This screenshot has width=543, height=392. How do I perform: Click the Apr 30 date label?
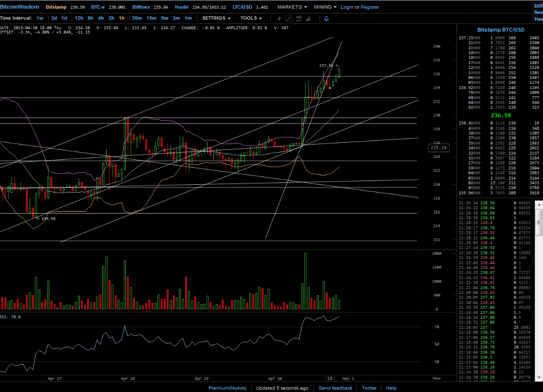click(275, 379)
